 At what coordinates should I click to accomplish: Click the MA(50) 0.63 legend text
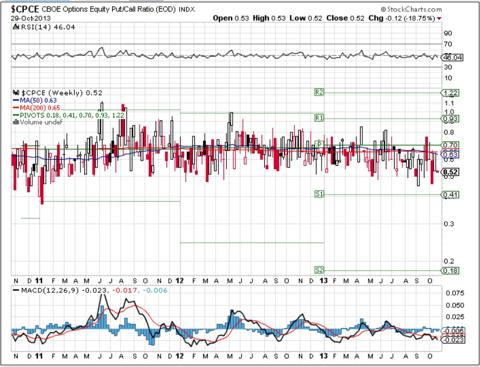click(x=38, y=100)
